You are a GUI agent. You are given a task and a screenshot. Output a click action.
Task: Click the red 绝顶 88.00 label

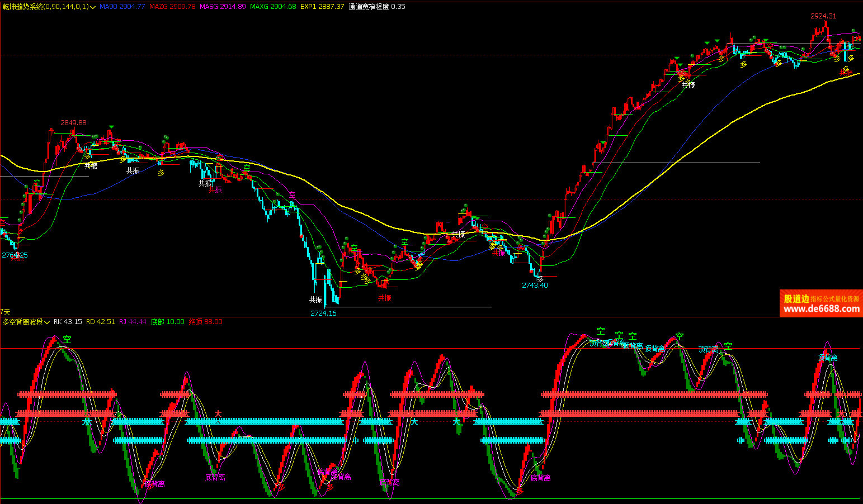pyautogui.click(x=205, y=322)
